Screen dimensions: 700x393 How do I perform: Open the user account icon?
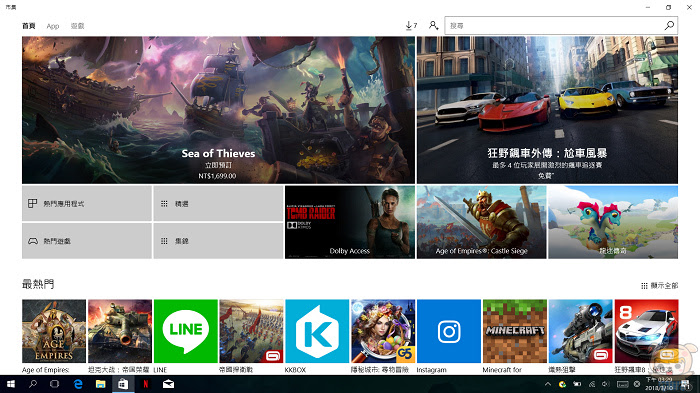[x=433, y=25]
